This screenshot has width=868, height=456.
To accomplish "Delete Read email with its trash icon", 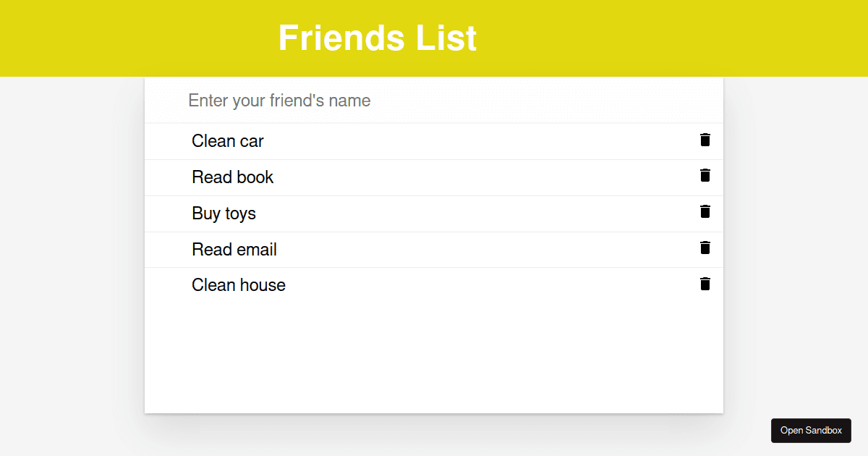I will click(x=705, y=248).
